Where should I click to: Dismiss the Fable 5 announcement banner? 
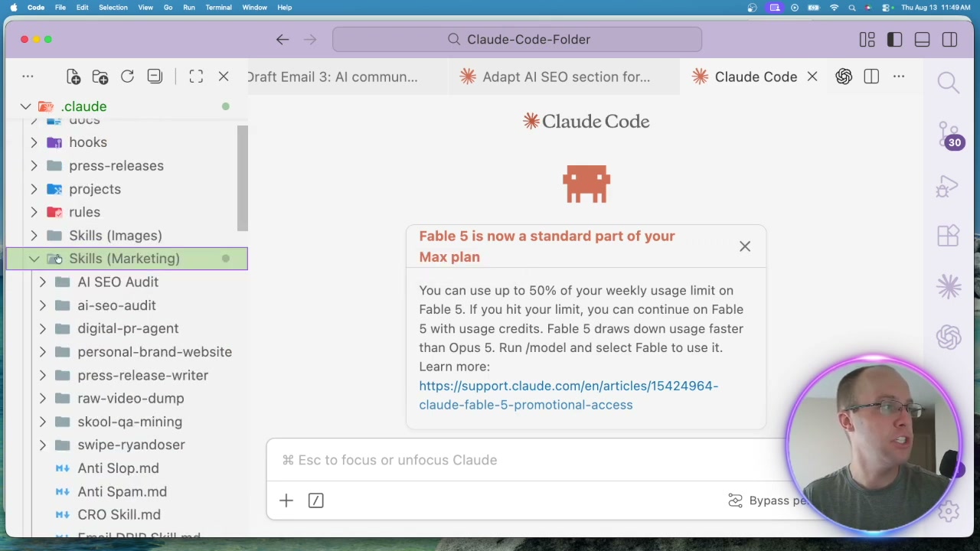point(745,246)
